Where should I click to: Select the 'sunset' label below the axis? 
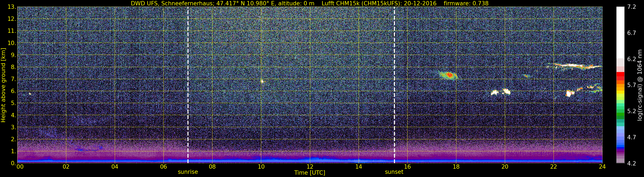click(x=394, y=172)
